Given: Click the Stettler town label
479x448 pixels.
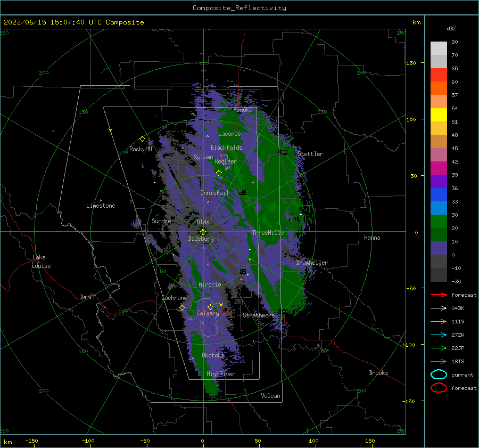Looking at the screenshot, I should point(310,154).
